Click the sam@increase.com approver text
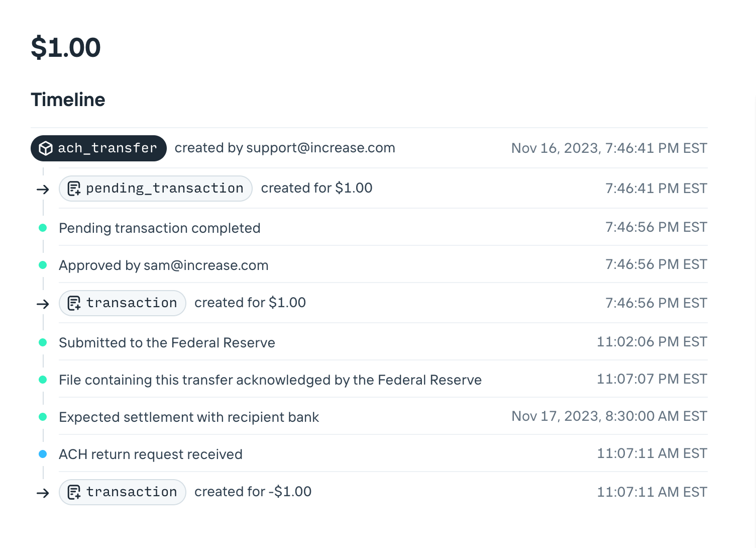Viewport: 756px width, 548px height. tap(206, 265)
